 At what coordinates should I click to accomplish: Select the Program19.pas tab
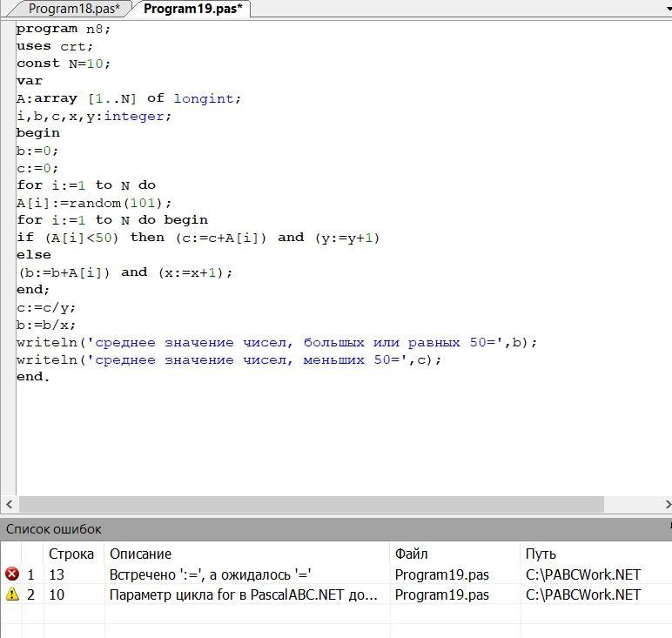pos(192,9)
